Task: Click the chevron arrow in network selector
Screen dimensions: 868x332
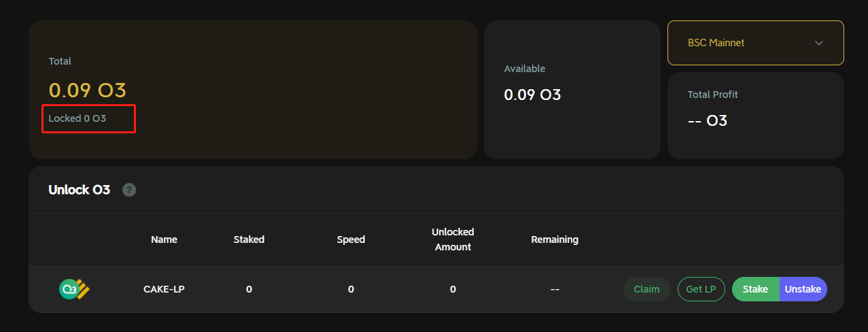Action: [x=818, y=43]
